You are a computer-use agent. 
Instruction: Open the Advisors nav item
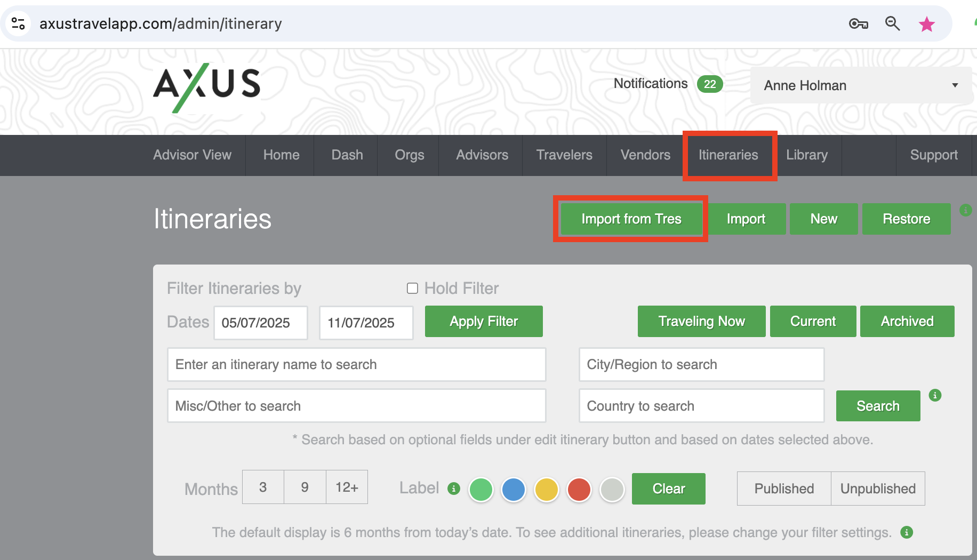pos(482,155)
